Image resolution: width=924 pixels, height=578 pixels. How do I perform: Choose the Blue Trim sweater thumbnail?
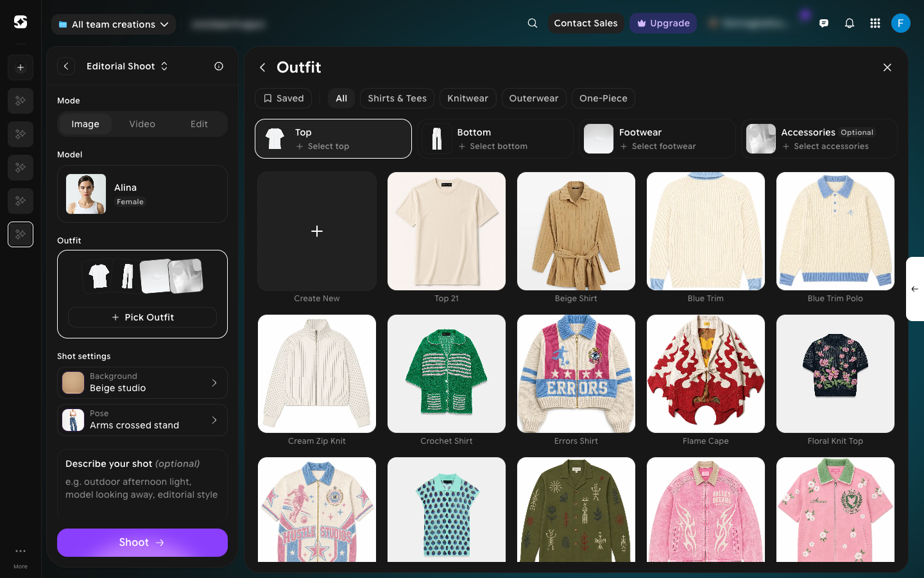coord(706,231)
